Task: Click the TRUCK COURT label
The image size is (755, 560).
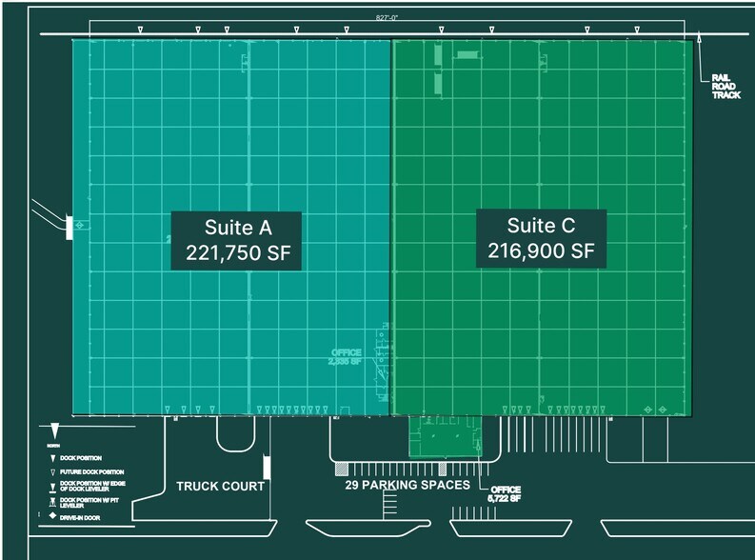Action: (x=220, y=487)
